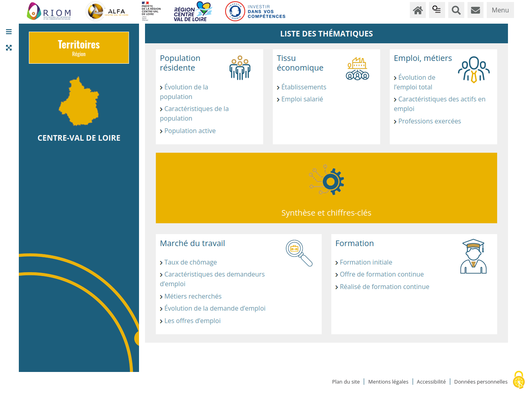Screen dimensions: 532x394
Task: Open Accessibilité footer link
Action: (x=431, y=382)
